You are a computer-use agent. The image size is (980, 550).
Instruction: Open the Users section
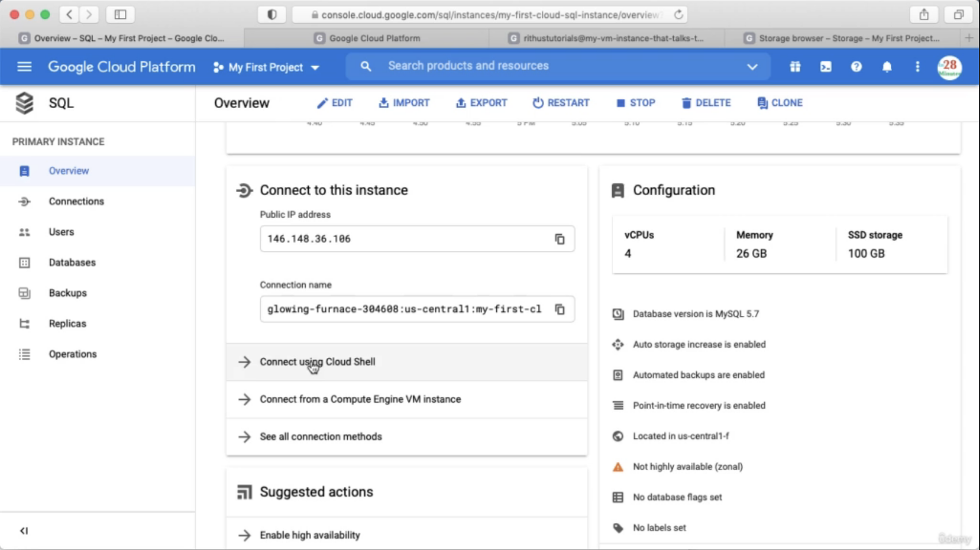tap(97, 232)
